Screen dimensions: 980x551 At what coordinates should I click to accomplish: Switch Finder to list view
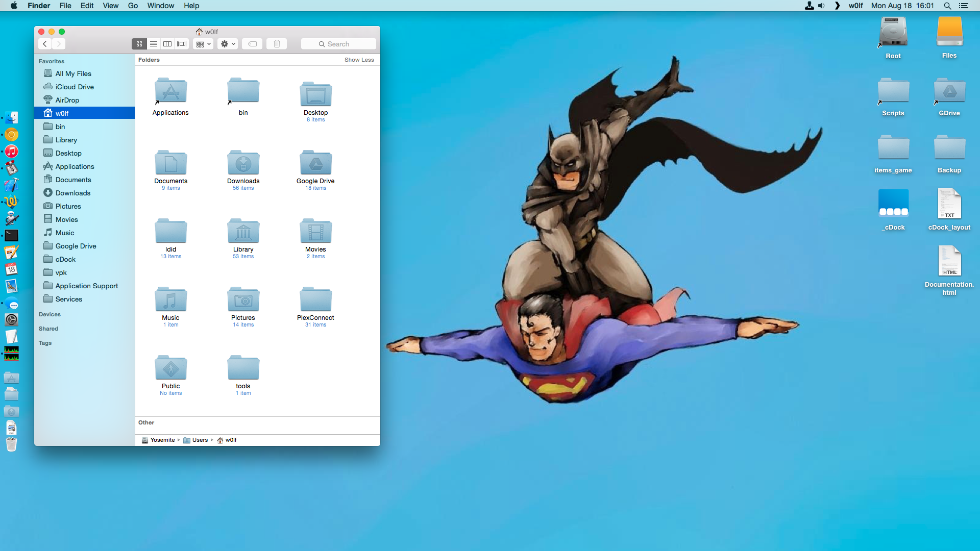coord(153,44)
